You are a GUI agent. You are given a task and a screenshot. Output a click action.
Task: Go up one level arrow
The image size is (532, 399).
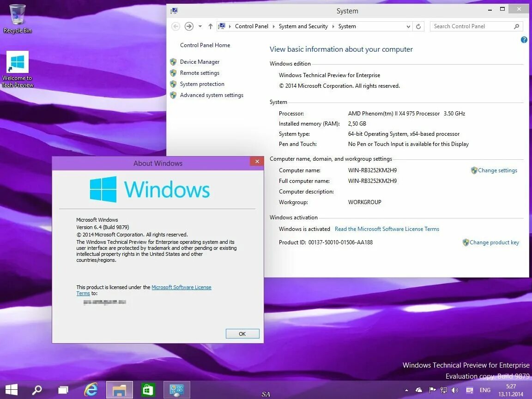(x=211, y=26)
